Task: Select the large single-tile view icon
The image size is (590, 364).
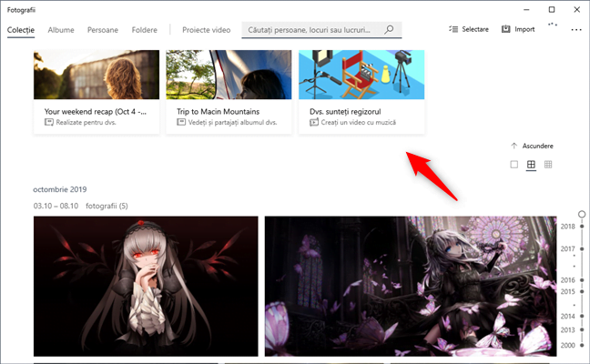Action: tap(514, 165)
